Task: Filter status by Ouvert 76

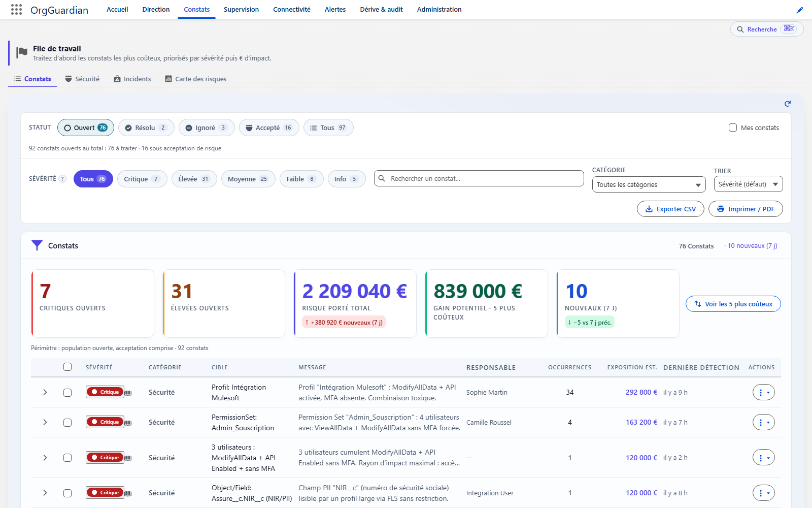Action: tap(86, 128)
